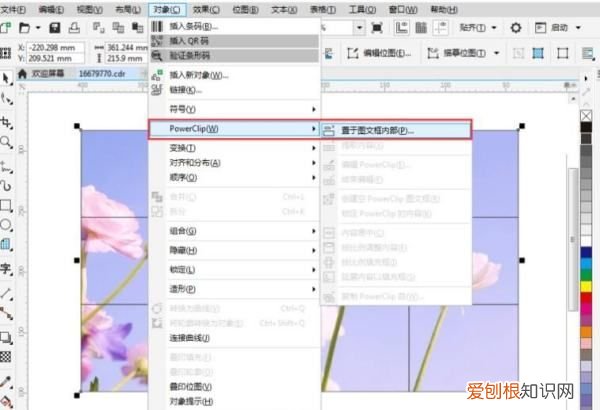Open the dropdown arrow next to Open folder
This screenshot has width=600, height=410.
coord(38,28)
